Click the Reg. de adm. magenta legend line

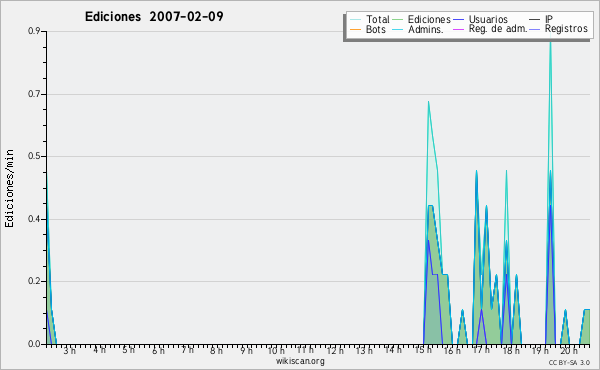458,29
